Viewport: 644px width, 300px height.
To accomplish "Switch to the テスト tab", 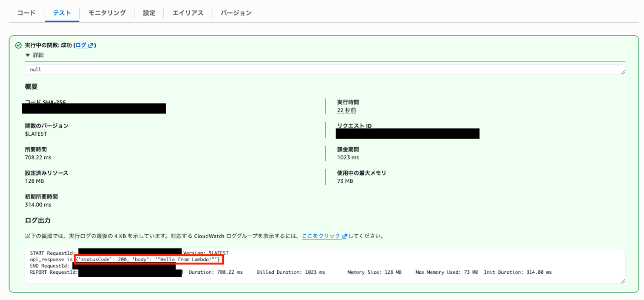I will click(x=62, y=13).
